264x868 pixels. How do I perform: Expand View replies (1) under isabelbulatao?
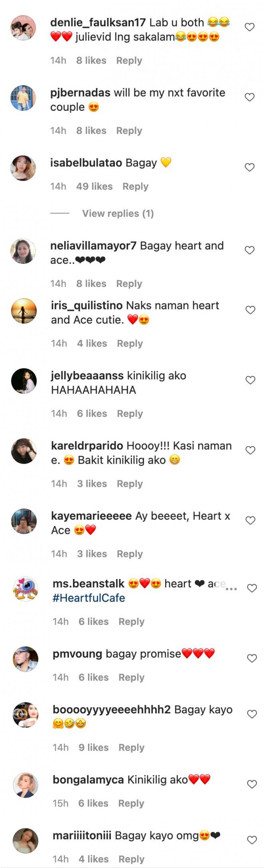click(118, 213)
